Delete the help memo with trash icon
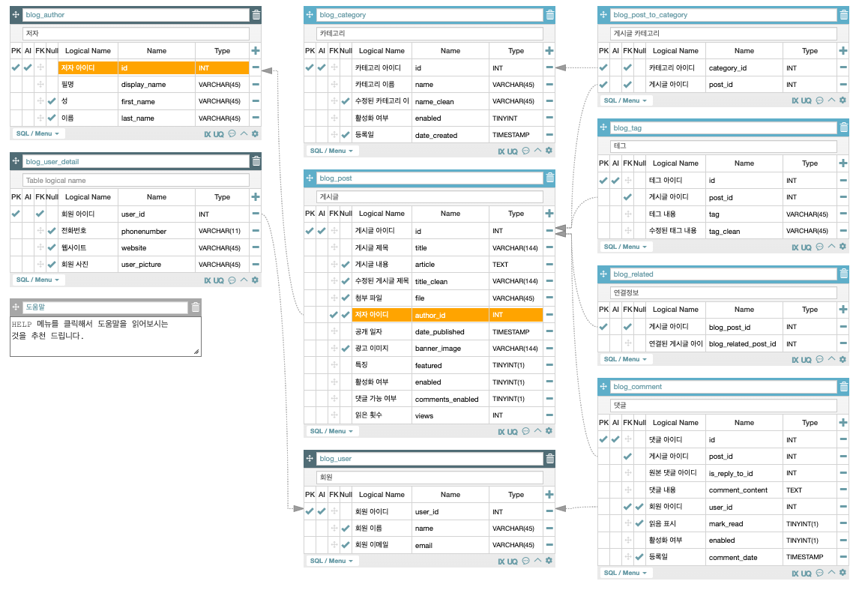 point(196,307)
